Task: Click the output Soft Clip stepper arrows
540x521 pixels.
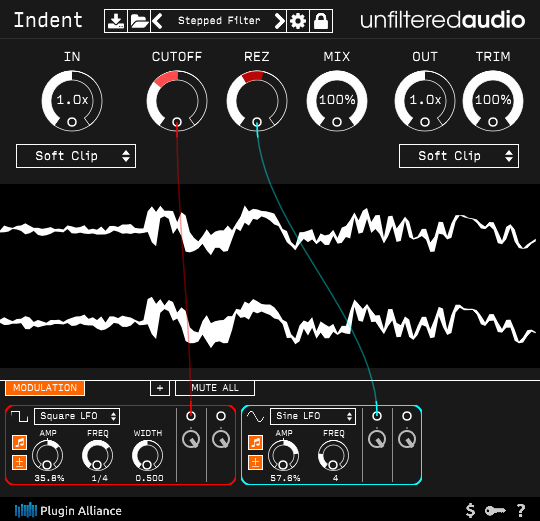Action: pyautogui.click(x=509, y=156)
